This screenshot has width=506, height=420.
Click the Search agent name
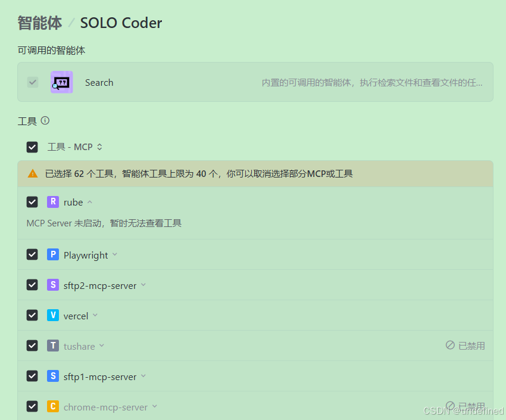coord(99,83)
